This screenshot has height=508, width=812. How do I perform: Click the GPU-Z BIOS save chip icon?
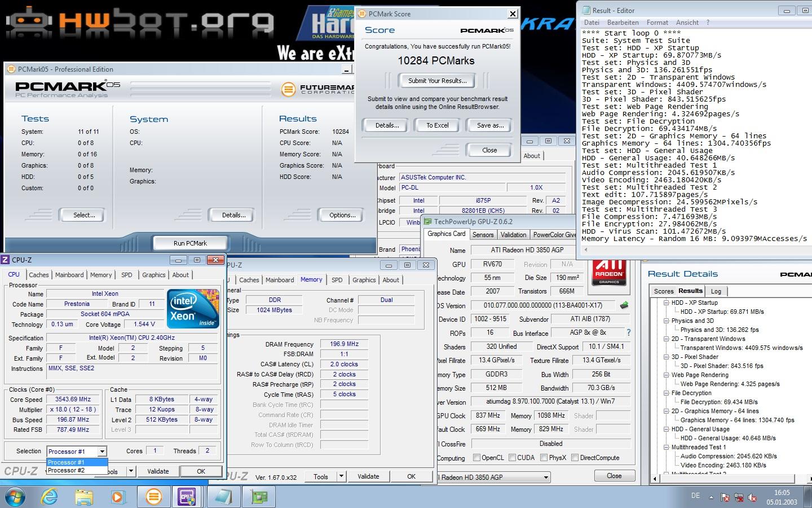(x=624, y=305)
